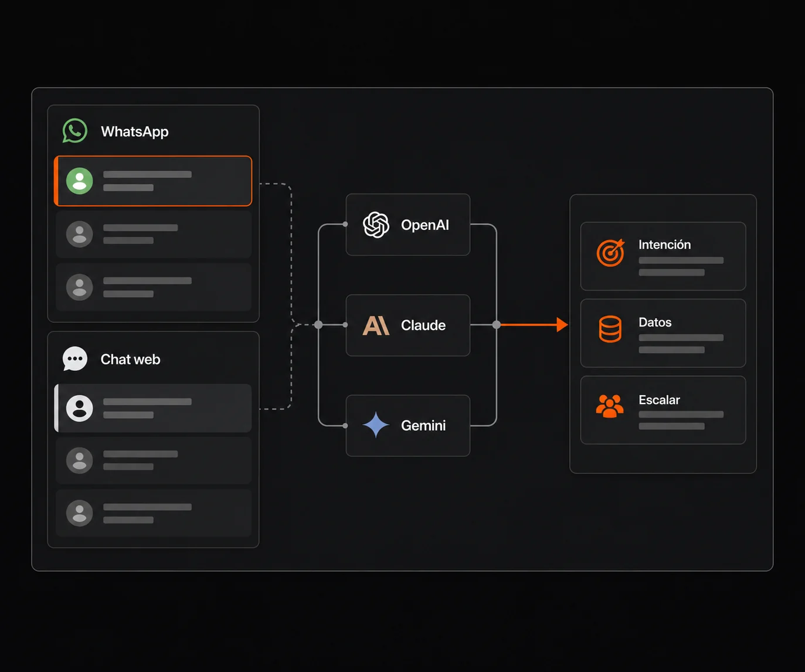Click the orange Datos database icon
The image size is (805, 672).
pyautogui.click(x=610, y=329)
